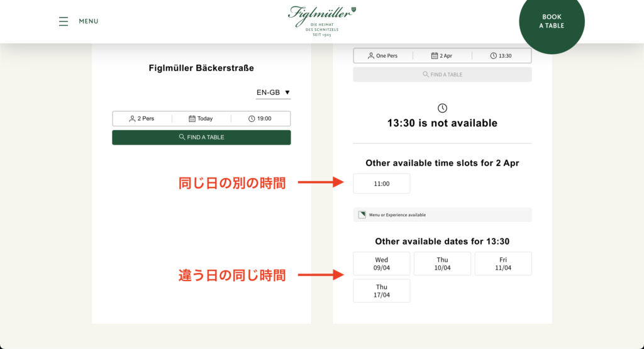The width and height of the screenshot is (644, 349).
Task: Click the clock icon beside 19:00
Action: [252, 119]
